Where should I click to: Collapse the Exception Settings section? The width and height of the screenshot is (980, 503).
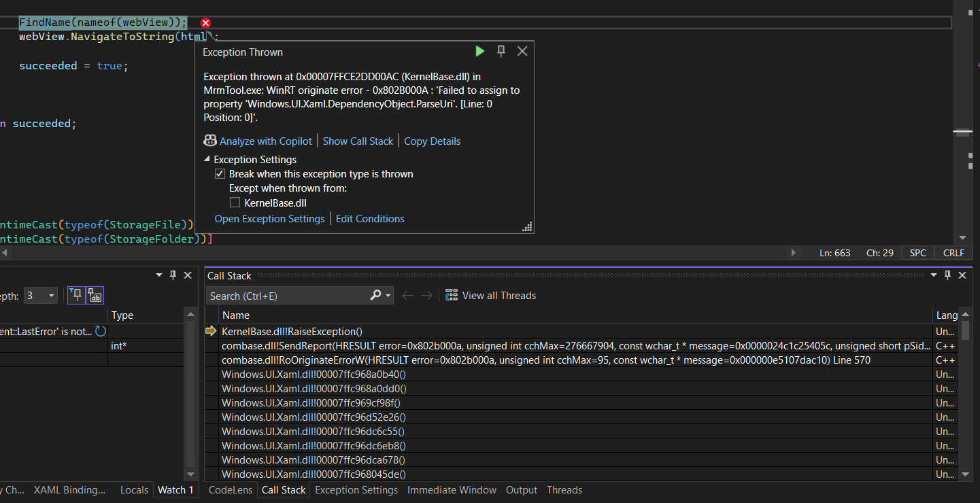click(207, 160)
